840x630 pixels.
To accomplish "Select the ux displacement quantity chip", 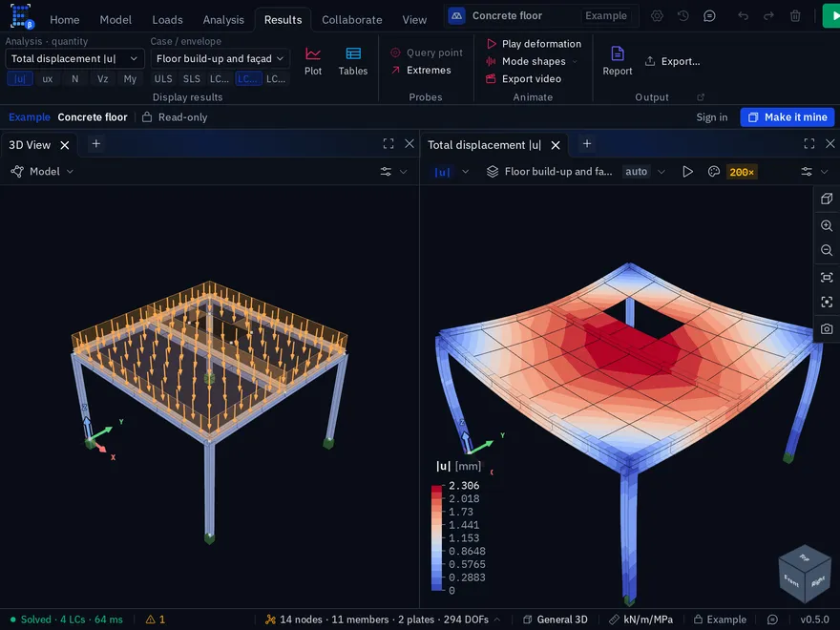I will [x=48, y=78].
